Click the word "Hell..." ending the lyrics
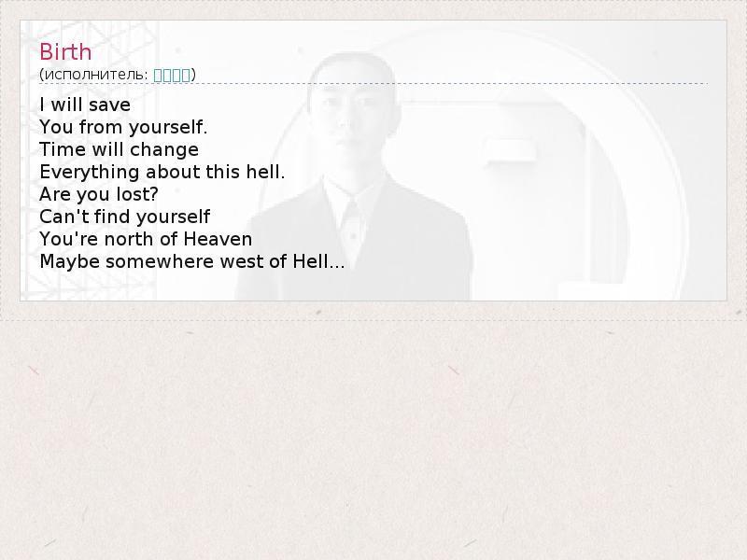This screenshot has width=747, height=560. coord(318,261)
